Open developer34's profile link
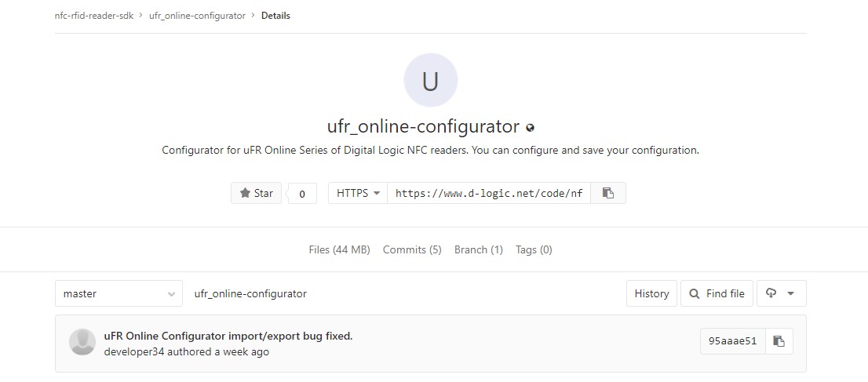Screen dimensions: 868x382 coord(134,351)
